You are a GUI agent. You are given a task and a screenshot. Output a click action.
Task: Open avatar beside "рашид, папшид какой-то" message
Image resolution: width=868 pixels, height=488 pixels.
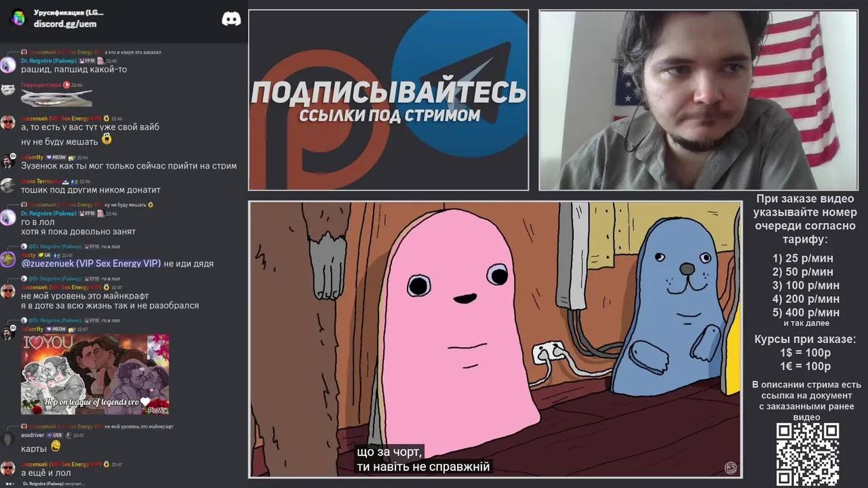(8, 65)
